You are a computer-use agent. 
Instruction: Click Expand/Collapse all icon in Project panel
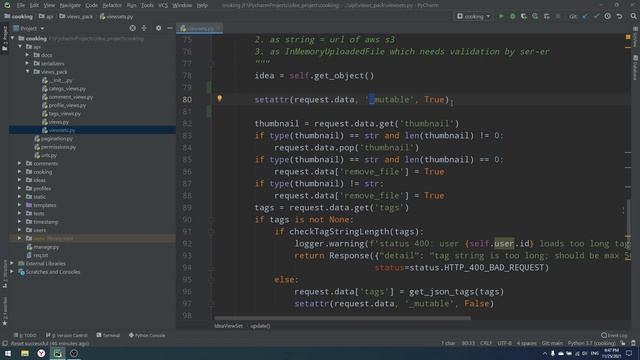(144, 28)
